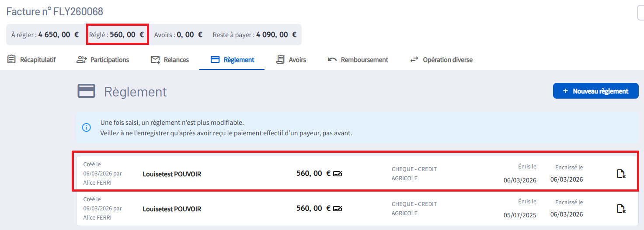Click the undo arrow icon beside Remboursement
The width and height of the screenshot is (644, 230).
(x=332, y=60)
